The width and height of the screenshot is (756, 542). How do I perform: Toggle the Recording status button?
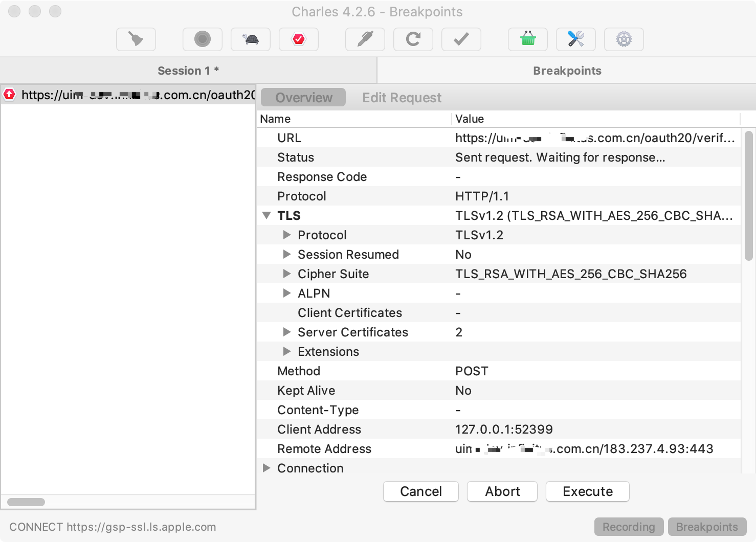(629, 527)
